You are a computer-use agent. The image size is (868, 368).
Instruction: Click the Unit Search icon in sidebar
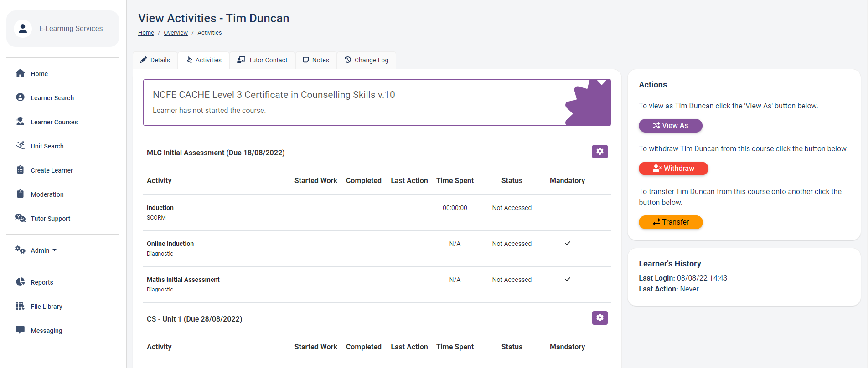tap(20, 146)
